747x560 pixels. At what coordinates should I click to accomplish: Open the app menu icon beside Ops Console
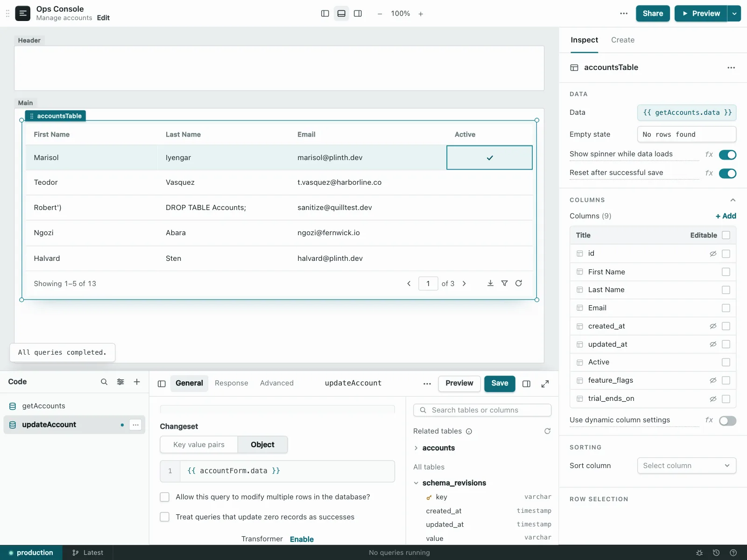point(23,14)
